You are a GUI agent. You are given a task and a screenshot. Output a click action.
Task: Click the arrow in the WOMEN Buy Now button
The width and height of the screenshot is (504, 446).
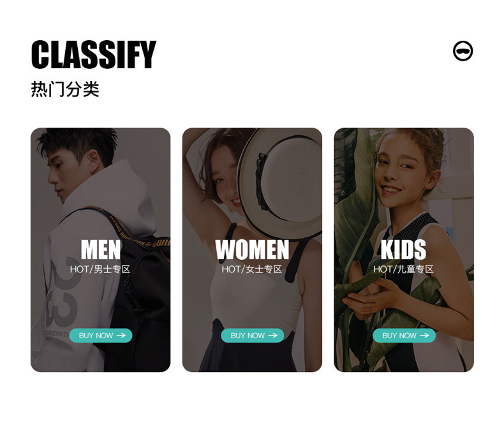(x=273, y=336)
